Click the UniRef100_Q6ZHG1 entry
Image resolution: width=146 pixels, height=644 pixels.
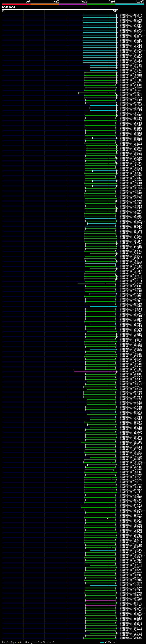tap(131, 72)
